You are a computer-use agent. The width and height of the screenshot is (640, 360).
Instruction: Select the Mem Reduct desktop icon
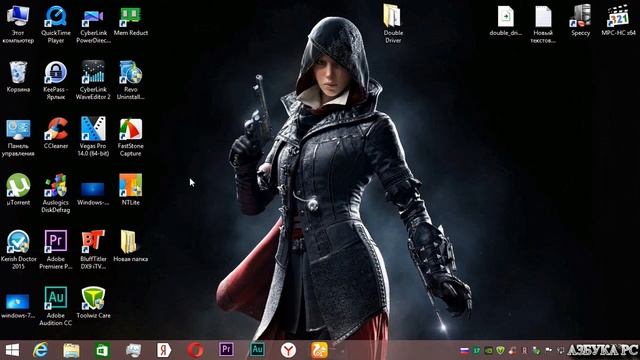(x=131, y=20)
